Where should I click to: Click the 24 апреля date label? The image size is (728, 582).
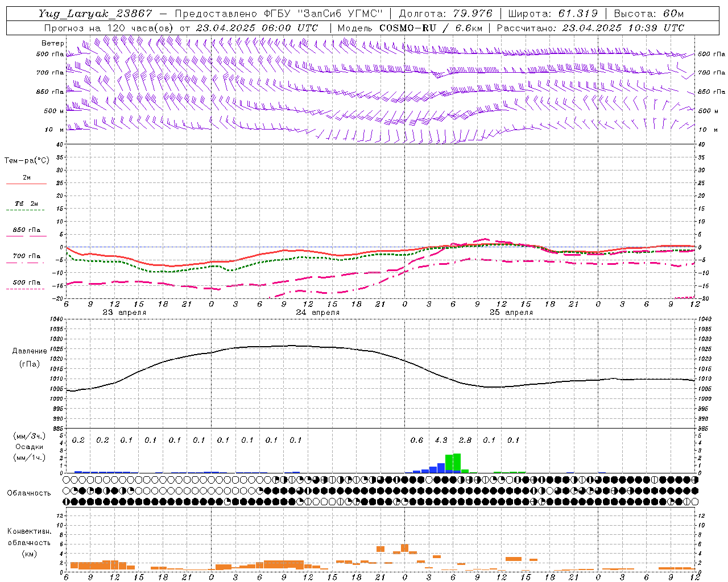pyautogui.click(x=317, y=313)
